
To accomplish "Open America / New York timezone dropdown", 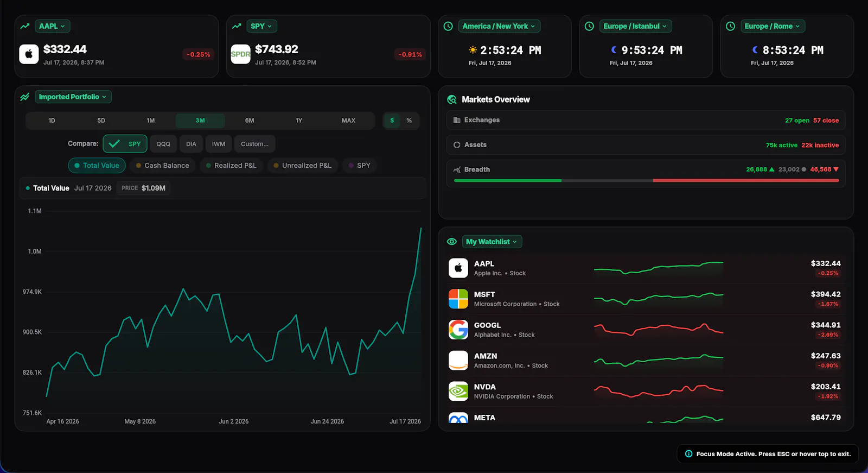I will [x=499, y=26].
